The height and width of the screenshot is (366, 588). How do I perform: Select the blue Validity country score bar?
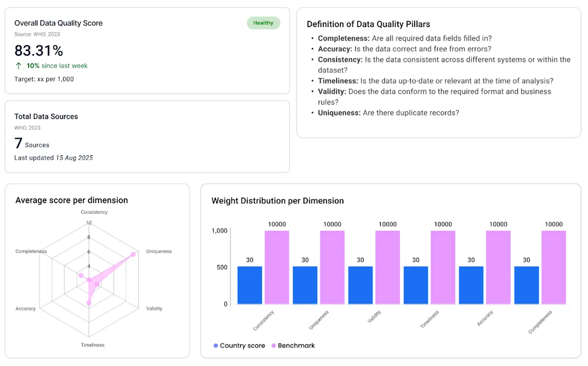click(x=360, y=285)
